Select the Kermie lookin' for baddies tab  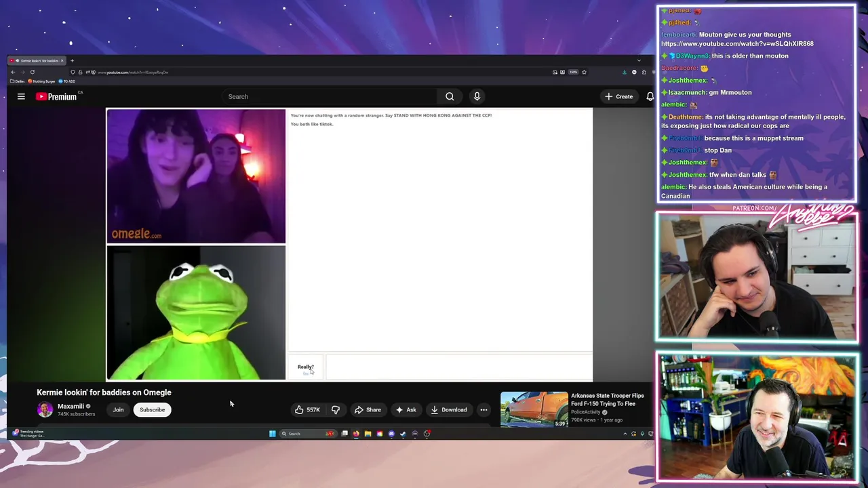pyautogui.click(x=37, y=60)
